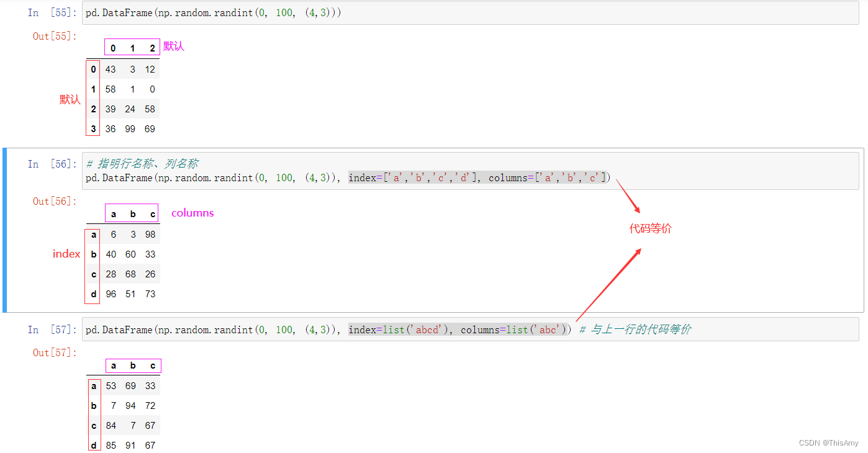This screenshot has width=868, height=453.
Task: Click row index b in the Out[57] table
Action: [94, 406]
